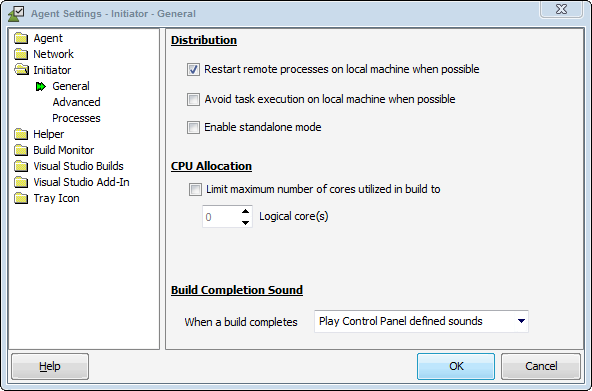
Task: Enable standalone mode checkbox
Action: [x=193, y=128]
